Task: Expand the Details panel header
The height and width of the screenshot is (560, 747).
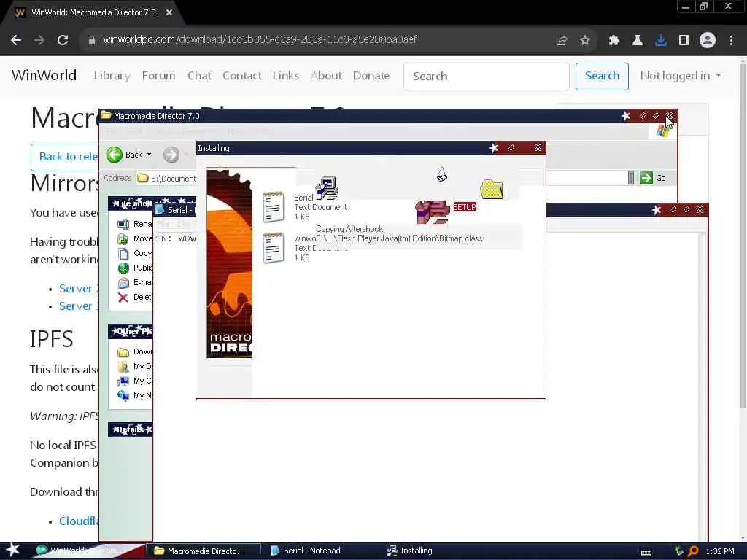Action: (x=131, y=429)
